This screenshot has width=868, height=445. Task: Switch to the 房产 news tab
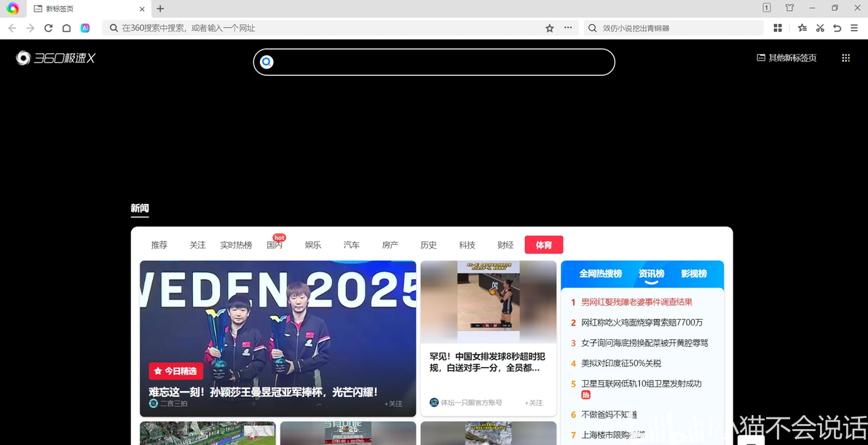tap(390, 245)
